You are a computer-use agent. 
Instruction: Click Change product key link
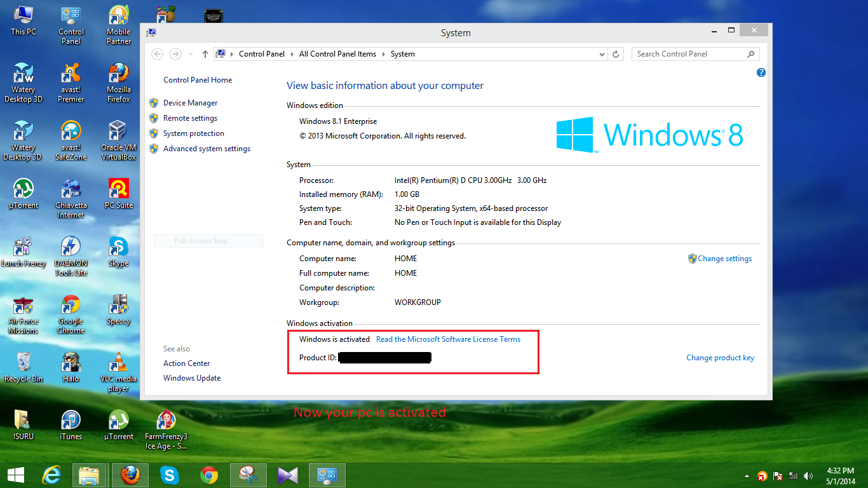(x=720, y=358)
